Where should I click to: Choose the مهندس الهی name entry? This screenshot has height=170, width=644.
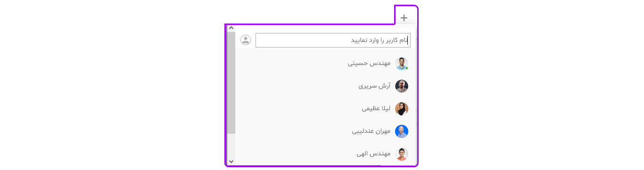coord(374,154)
